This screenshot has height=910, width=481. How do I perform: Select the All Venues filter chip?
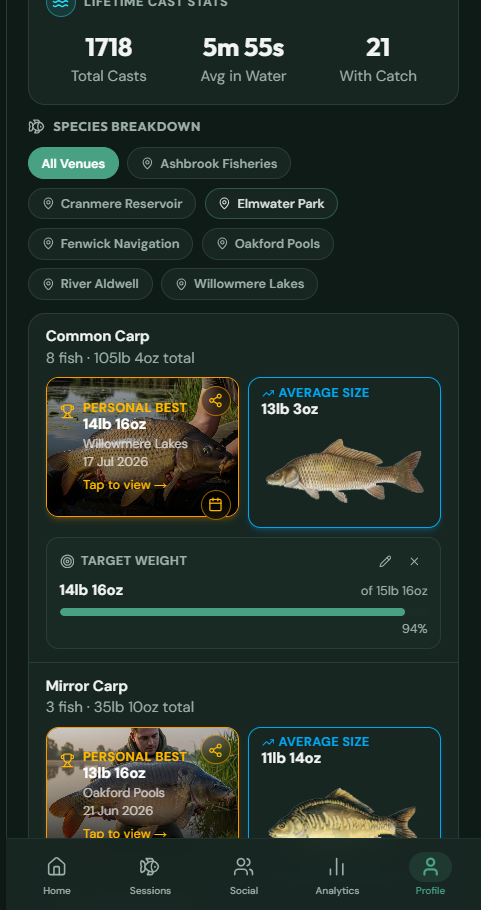74,164
